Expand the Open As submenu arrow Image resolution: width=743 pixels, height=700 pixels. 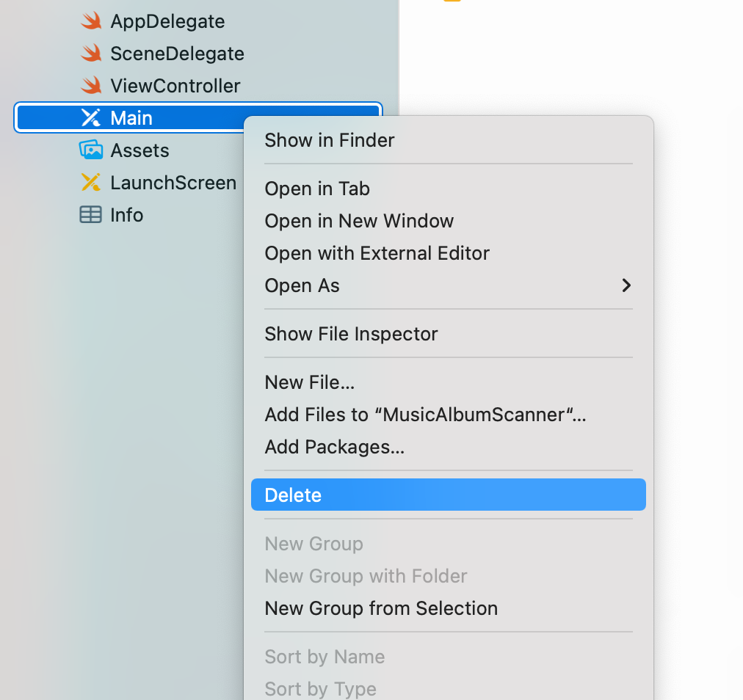[x=626, y=285]
